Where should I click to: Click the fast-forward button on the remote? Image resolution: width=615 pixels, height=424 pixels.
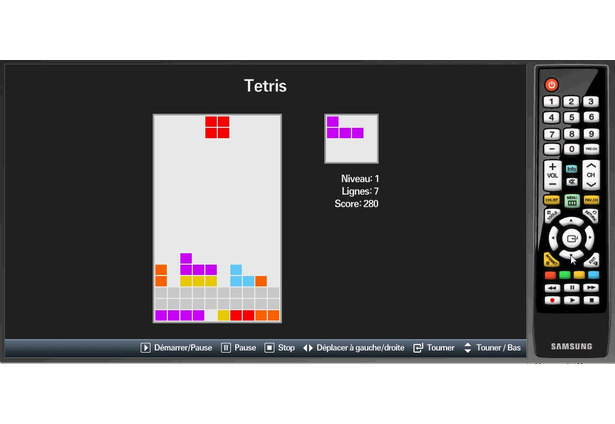click(591, 288)
